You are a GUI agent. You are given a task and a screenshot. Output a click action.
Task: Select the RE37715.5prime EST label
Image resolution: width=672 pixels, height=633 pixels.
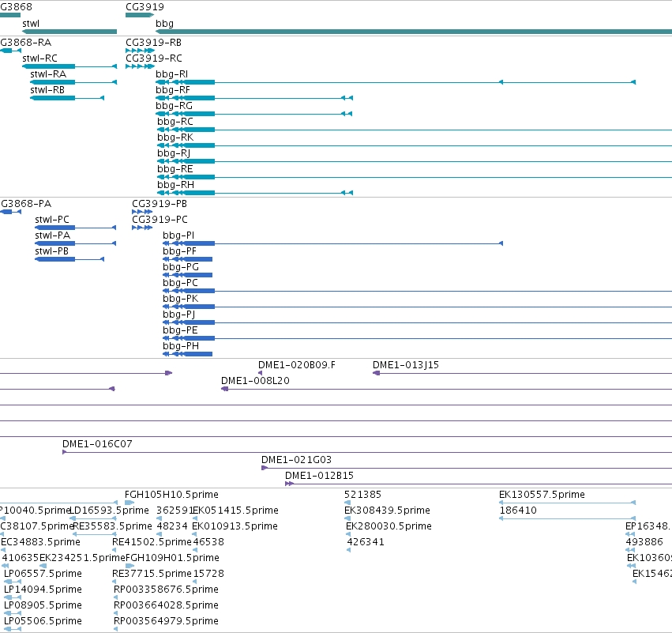click(x=152, y=574)
